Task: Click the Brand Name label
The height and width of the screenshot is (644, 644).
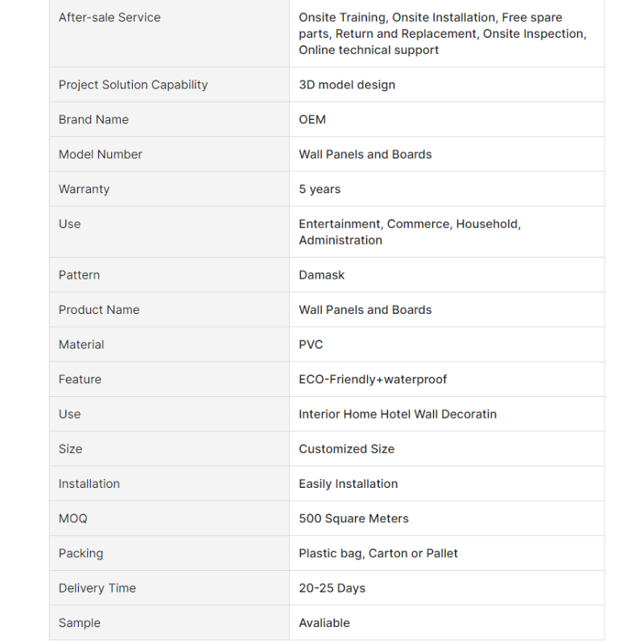Action: click(93, 119)
